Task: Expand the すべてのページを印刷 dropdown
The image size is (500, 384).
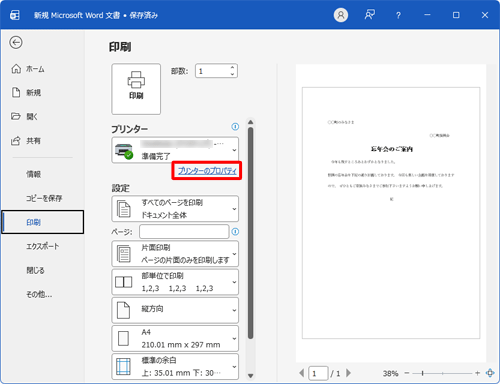Action: click(x=175, y=209)
